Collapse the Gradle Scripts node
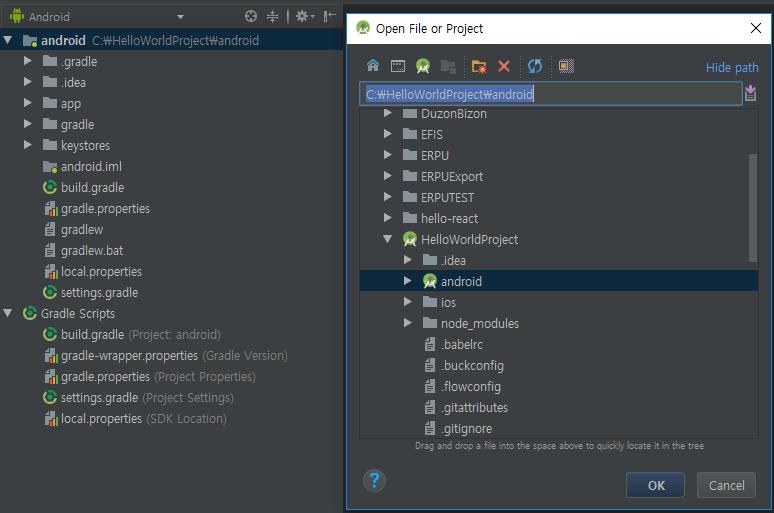774x513 pixels. click(8, 313)
